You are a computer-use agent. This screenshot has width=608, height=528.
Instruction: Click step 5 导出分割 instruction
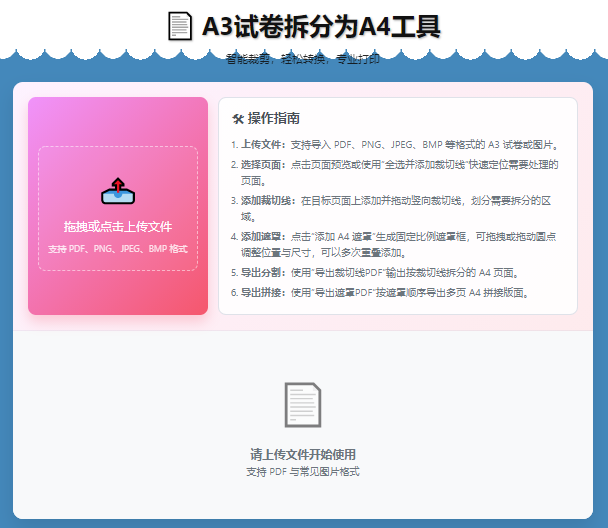(375, 273)
